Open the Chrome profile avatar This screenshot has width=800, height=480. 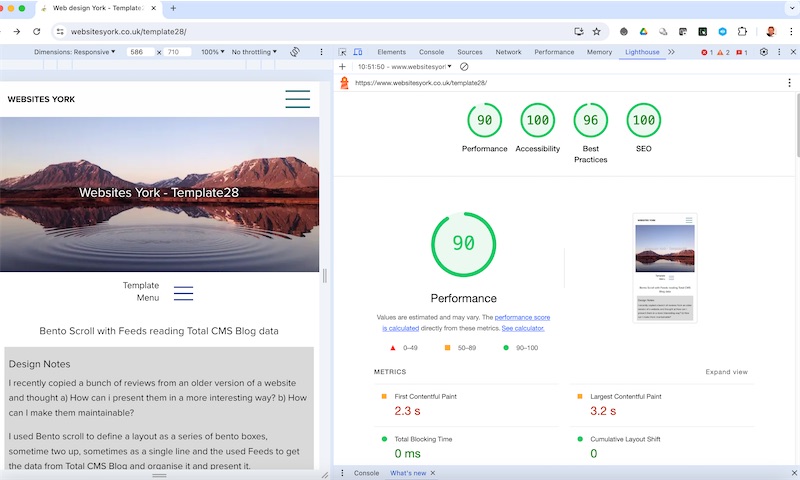771,32
